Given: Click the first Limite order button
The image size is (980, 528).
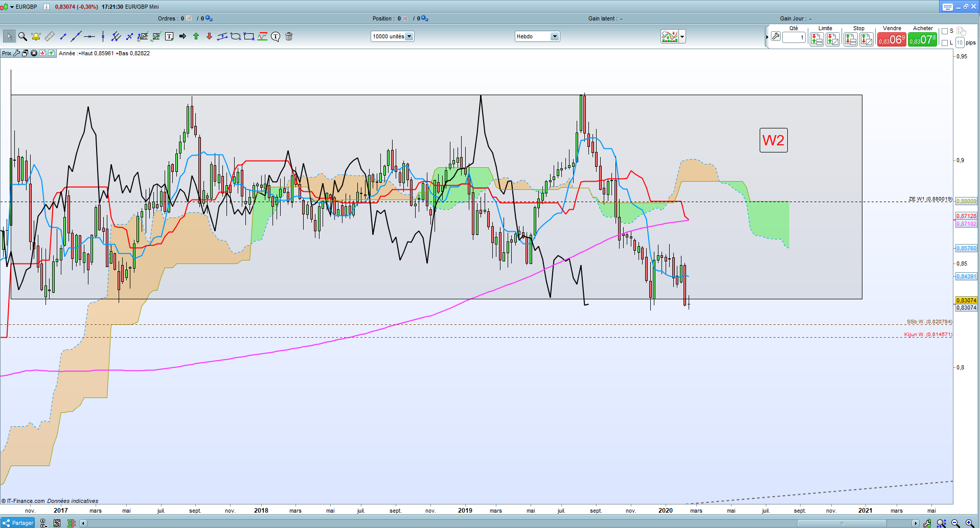Looking at the screenshot, I should (x=817, y=39).
